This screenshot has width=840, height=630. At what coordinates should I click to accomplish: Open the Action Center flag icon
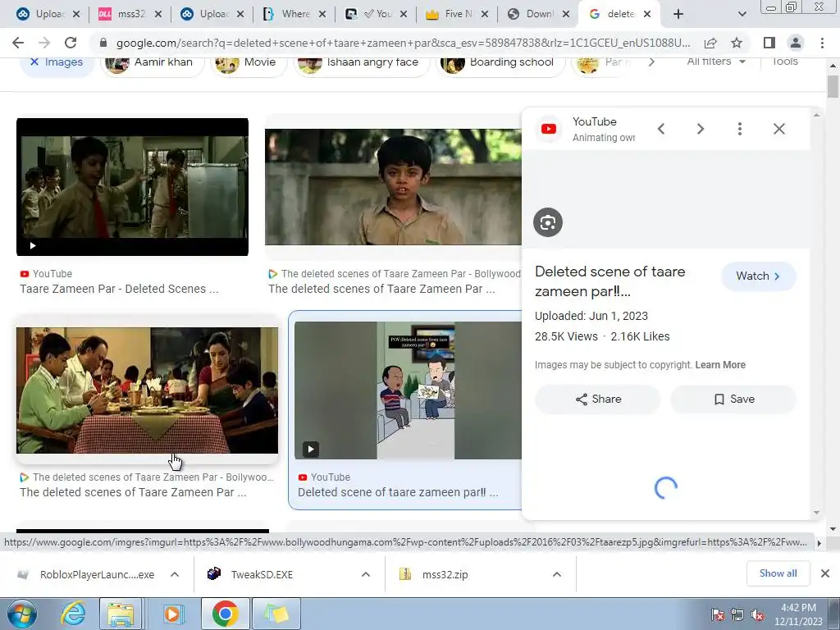click(x=718, y=615)
